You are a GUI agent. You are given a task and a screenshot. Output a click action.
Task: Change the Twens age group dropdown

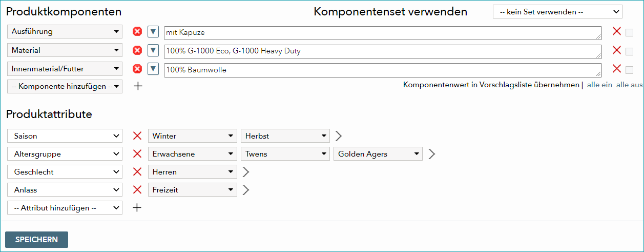tap(285, 154)
